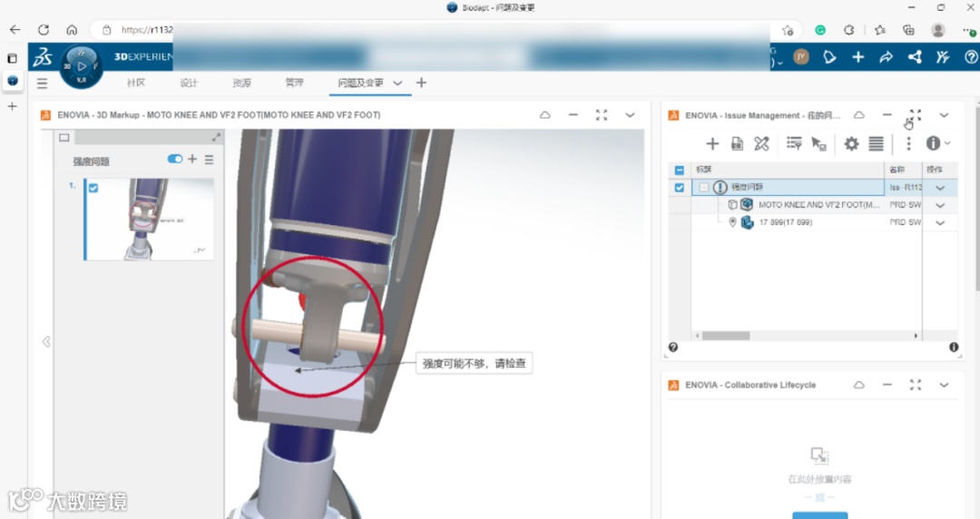This screenshot has height=519, width=980.
Task: Click cloud icon on 3D Markup widget
Action: (x=545, y=115)
